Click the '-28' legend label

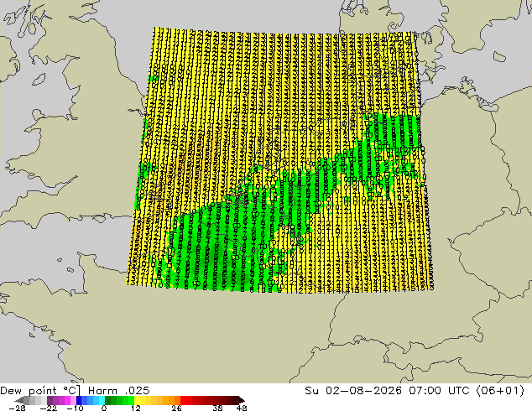pyautogui.click(x=17, y=408)
